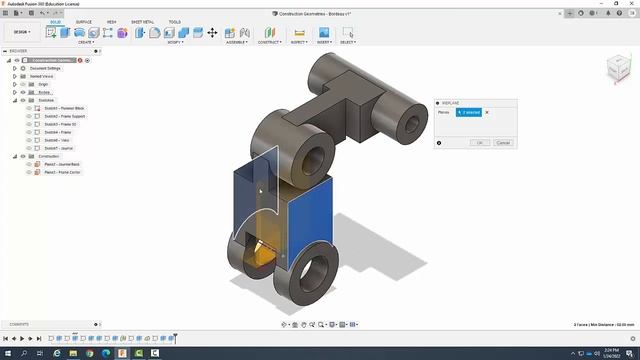The image size is (640, 360).
Task: Switch to the Mesh tab
Action: [x=111, y=22]
